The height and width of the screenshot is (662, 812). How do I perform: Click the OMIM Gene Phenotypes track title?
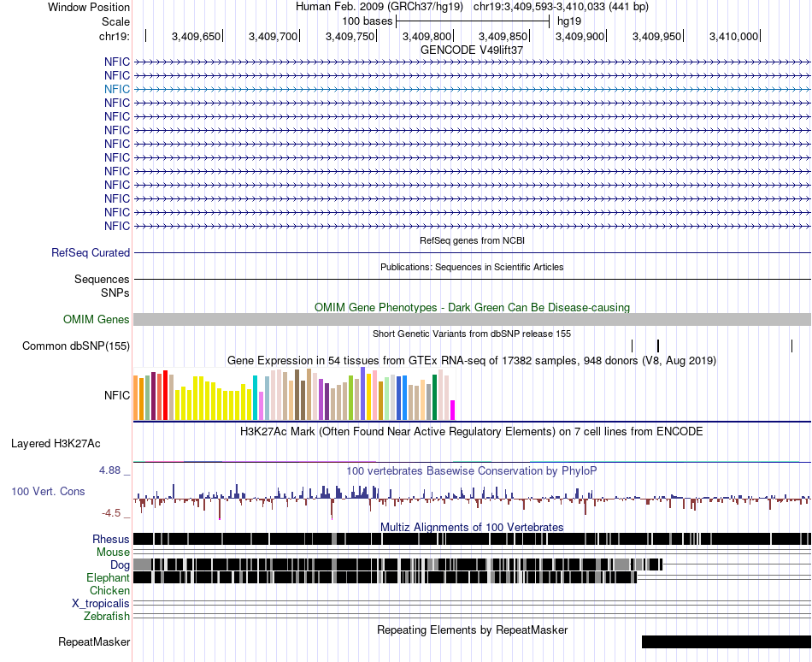click(472, 307)
